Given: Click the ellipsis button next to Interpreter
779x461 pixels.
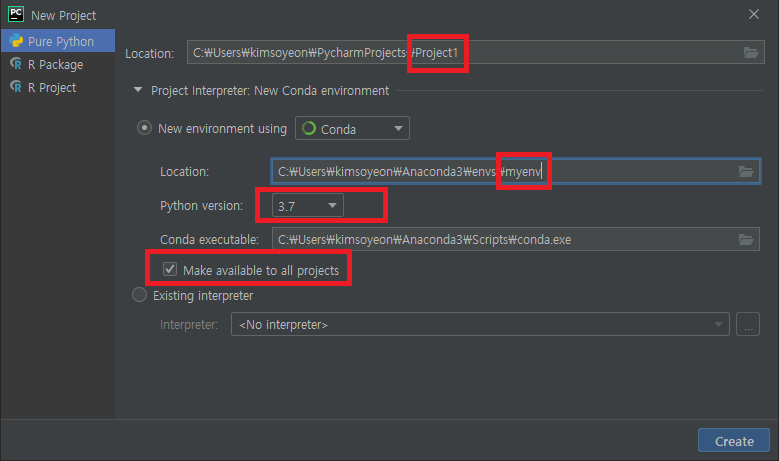Looking at the screenshot, I should [x=748, y=324].
